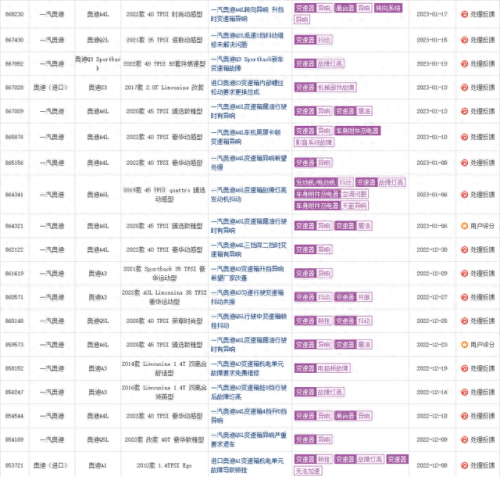Select complaint number 853721
Screen dimensions: 500x477
pyautogui.click(x=14, y=465)
